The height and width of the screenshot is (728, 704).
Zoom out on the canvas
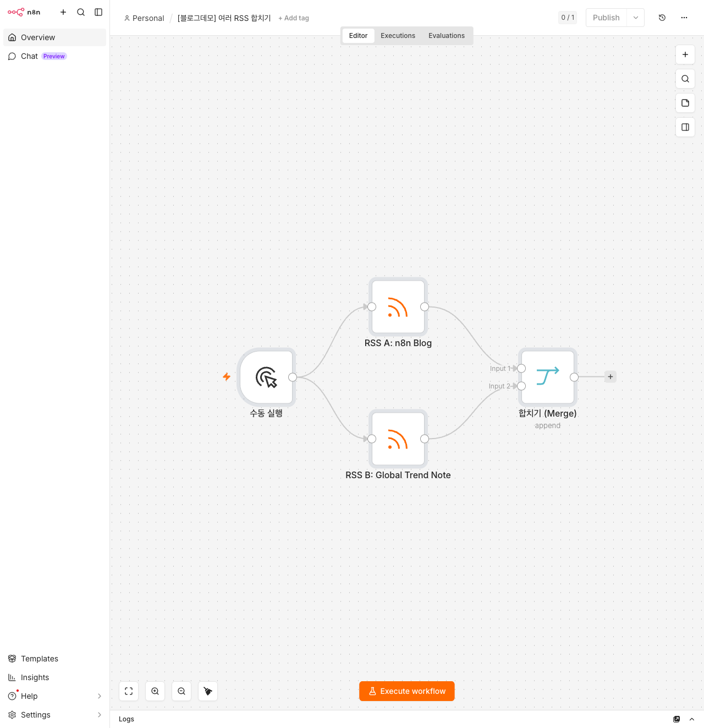click(182, 691)
